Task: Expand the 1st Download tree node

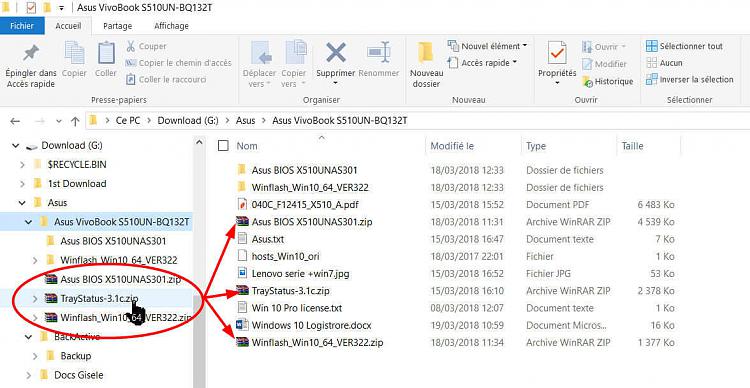Action: coord(22,184)
